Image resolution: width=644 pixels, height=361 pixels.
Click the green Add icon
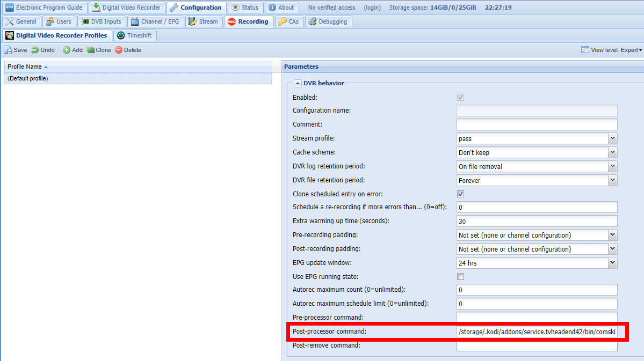(x=67, y=50)
